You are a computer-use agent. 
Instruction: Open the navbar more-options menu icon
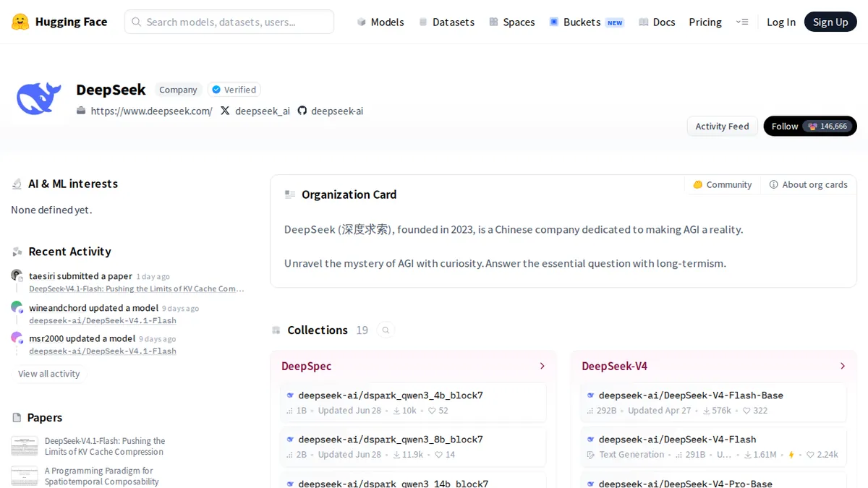[x=742, y=22]
